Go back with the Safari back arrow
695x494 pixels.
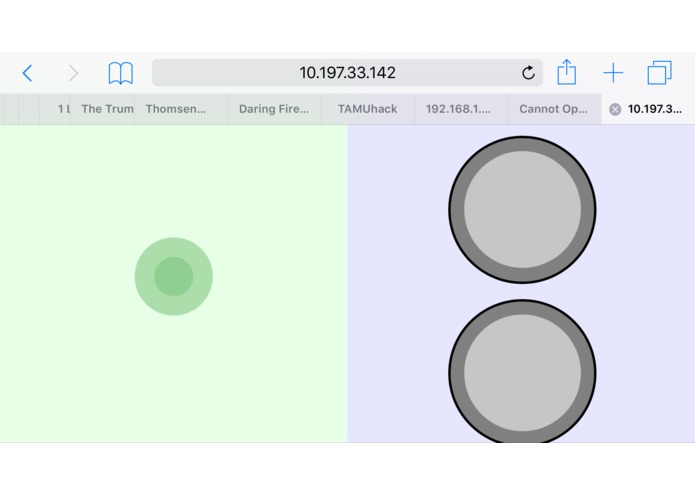27,73
